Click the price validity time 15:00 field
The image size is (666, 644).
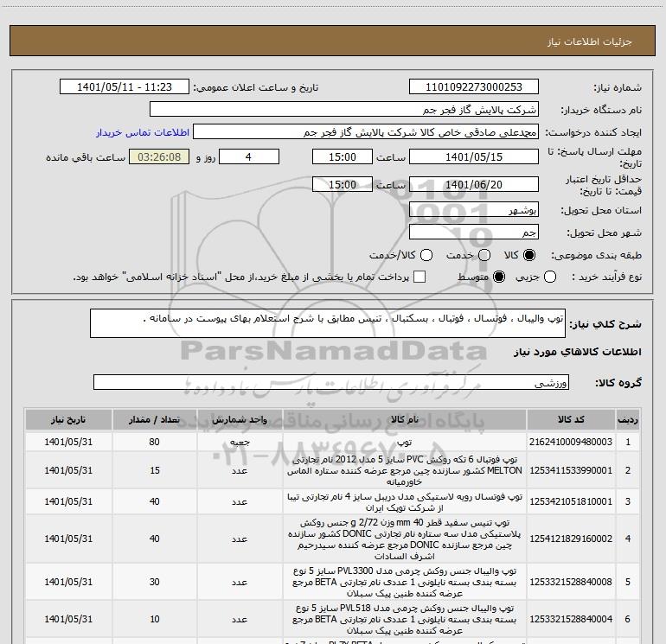[343, 184]
